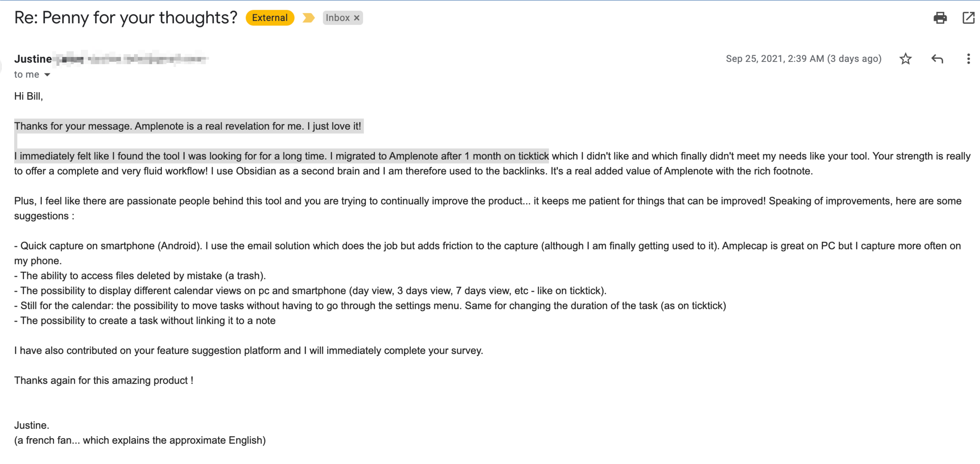The width and height of the screenshot is (980, 464).
Task: Click the Sep 25, 2021 timestamp
Action: coord(804,59)
